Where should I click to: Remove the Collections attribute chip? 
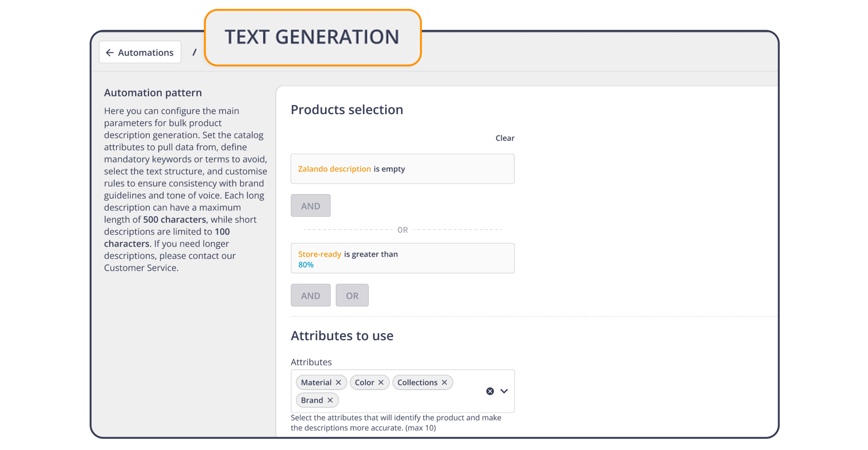[445, 382]
